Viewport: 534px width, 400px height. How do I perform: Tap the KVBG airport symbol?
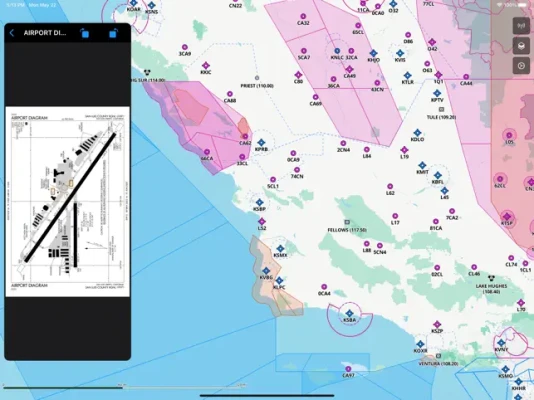[x=266, y=271]
